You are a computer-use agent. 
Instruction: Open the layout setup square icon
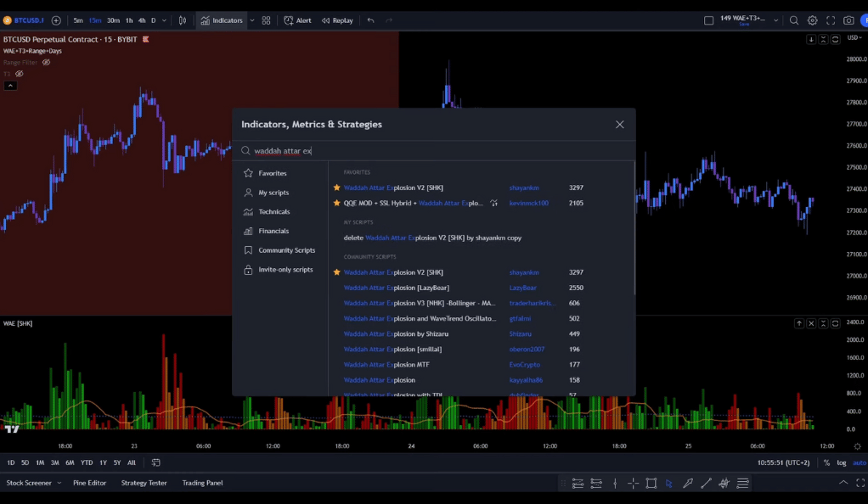tap(708, 20)
